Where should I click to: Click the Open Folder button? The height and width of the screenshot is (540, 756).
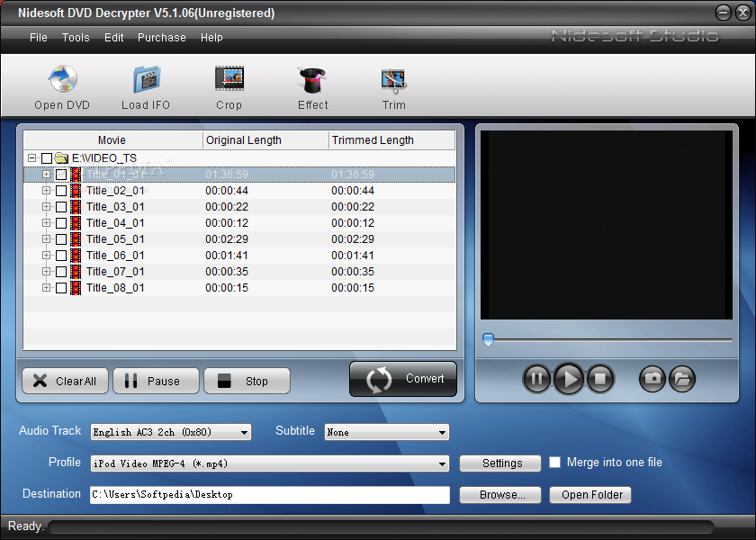[590, 495]
